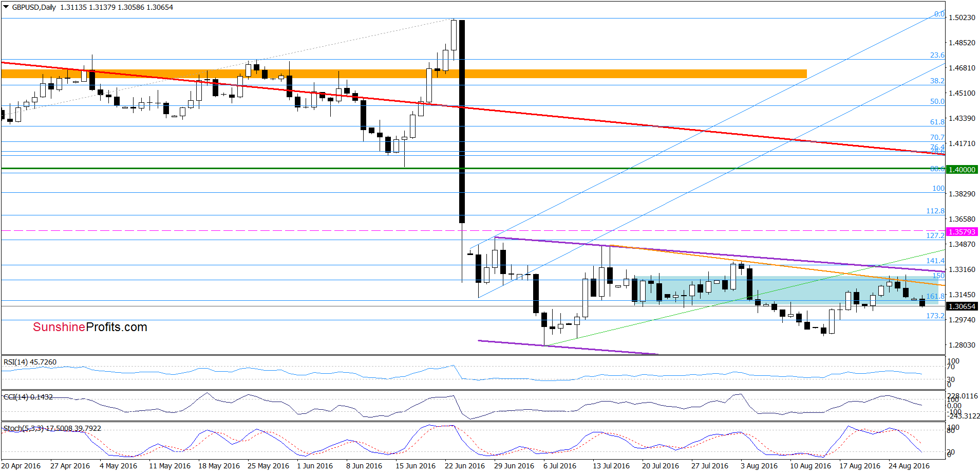Click the 1.34870 price scale label

pos(962,244)
